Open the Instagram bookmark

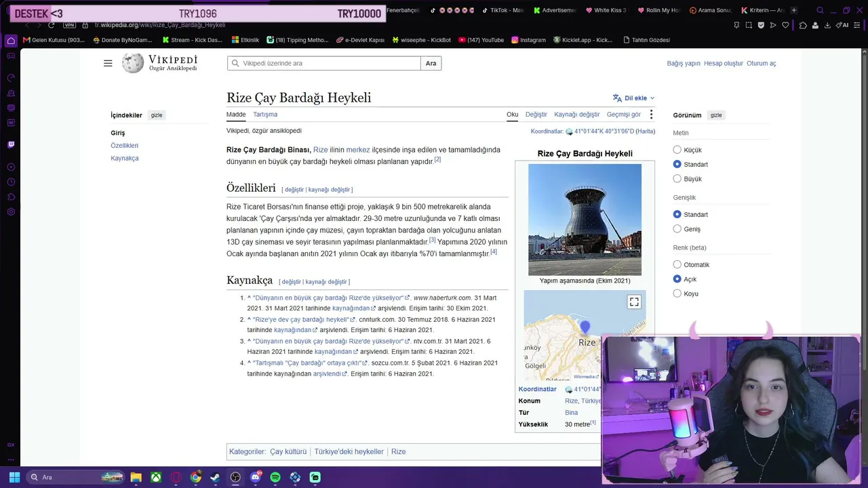tap(528, 40)
